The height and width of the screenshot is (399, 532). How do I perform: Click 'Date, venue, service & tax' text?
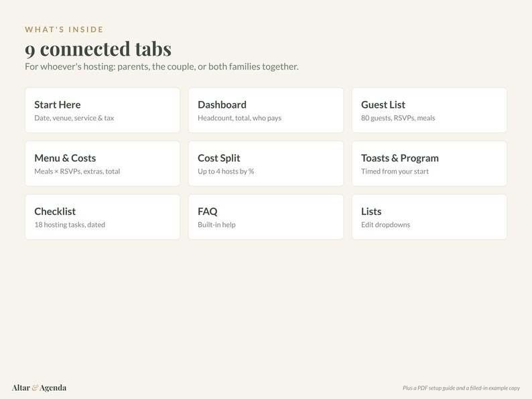(74, 118)
